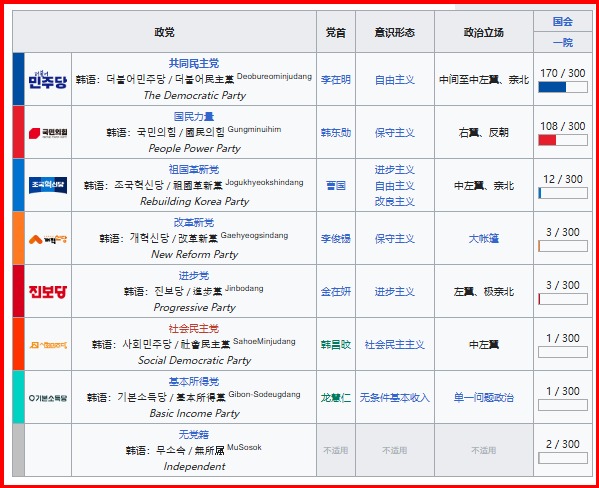Open 国会 header link
Screen dimensions: 599x488
coord(563,21)
